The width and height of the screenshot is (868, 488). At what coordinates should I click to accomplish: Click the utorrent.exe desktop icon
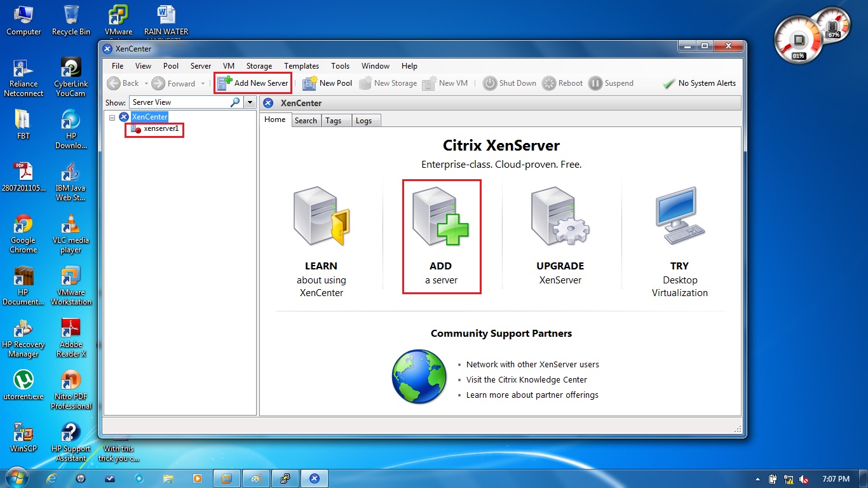[24, 385]
